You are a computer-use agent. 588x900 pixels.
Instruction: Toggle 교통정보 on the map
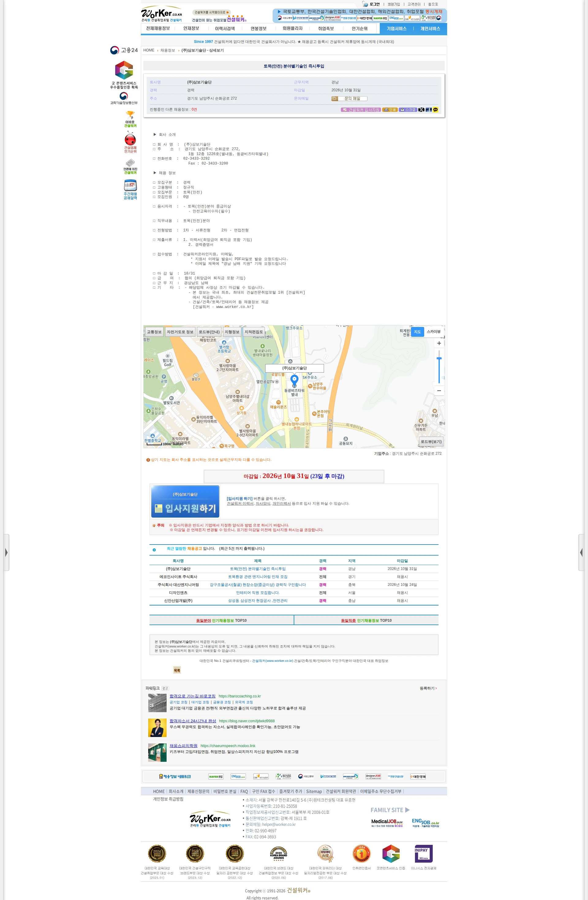click(x=154, y=332)
